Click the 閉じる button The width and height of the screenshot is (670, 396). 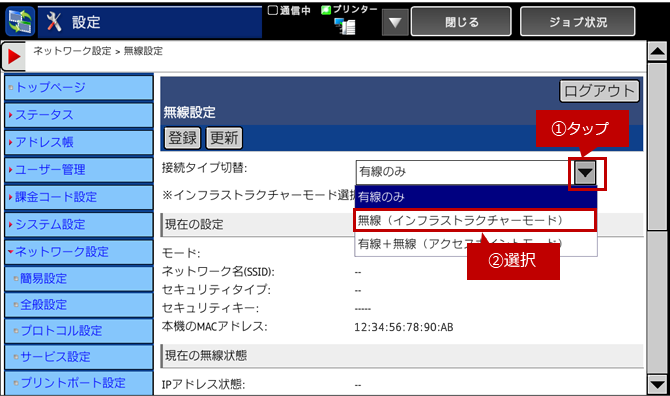pos(461,22)
